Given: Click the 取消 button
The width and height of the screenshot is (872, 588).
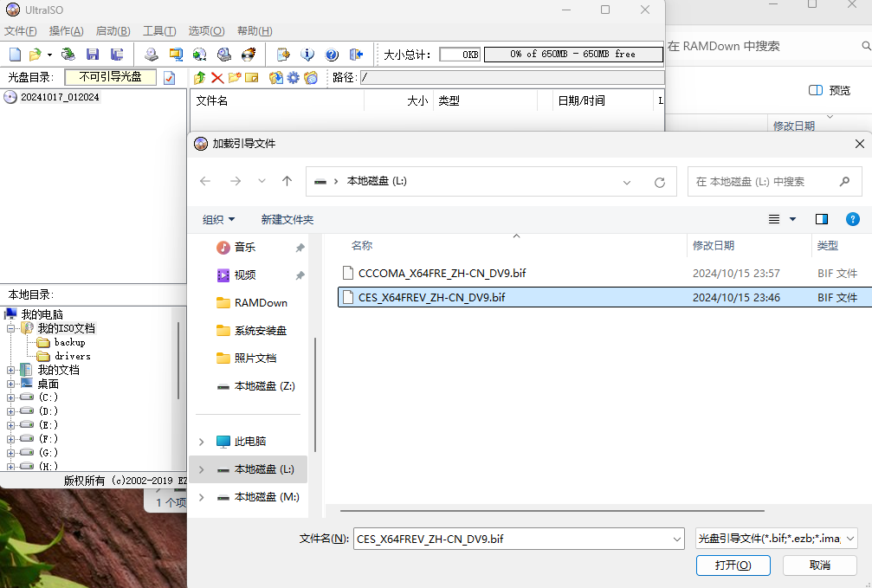Looking at the screenshot, I should click(820, 565).
